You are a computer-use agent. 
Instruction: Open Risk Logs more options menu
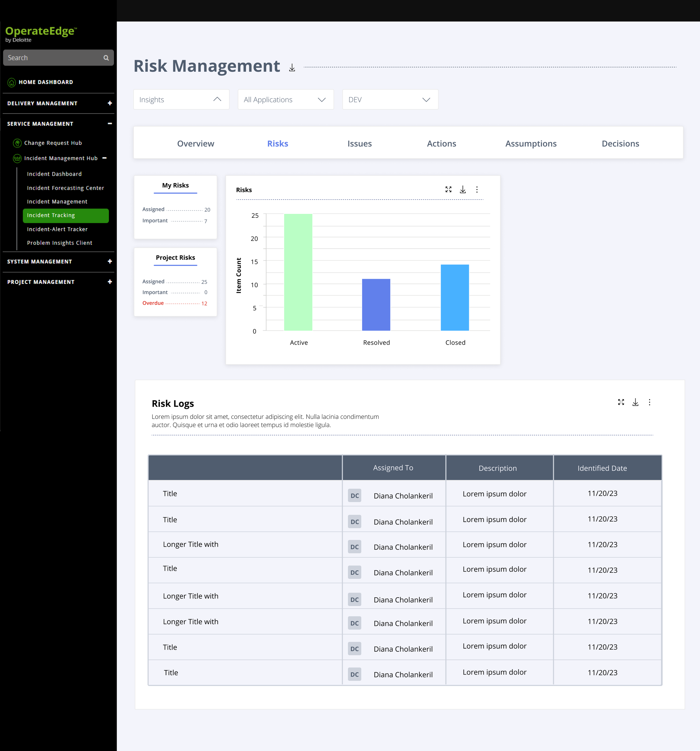[x=650, y=402]
